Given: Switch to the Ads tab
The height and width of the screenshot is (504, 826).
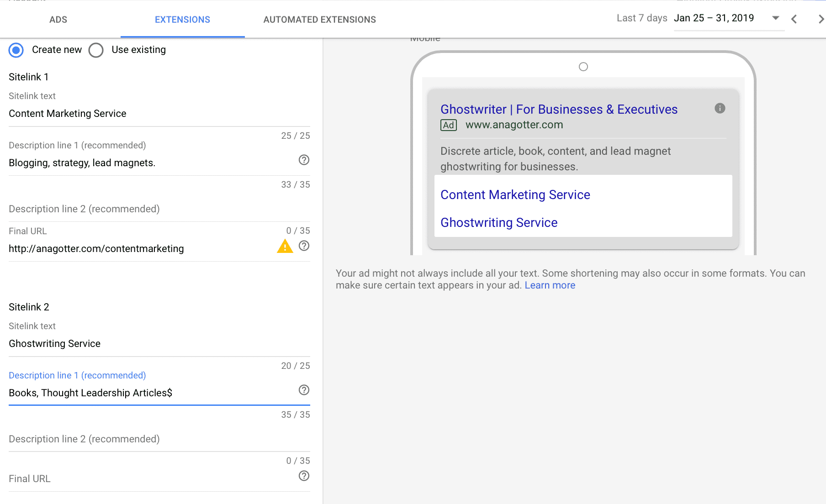Looking at the screenshot, I should [x=58, y=20].
